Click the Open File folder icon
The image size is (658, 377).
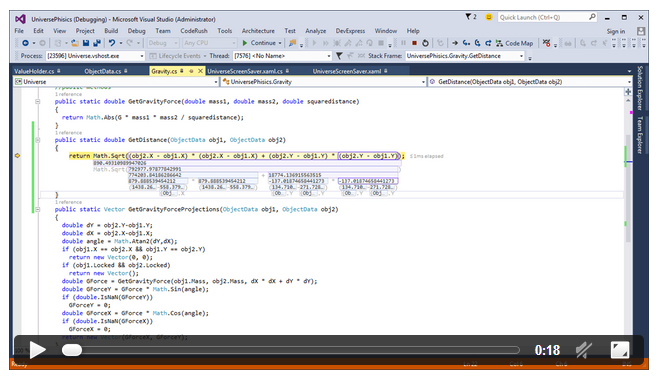coord(75,43)
